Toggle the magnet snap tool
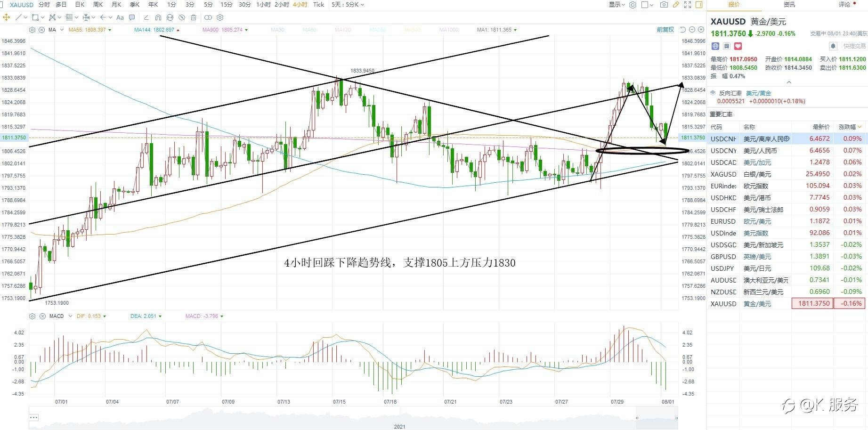Viewport: 868px width, 430px height. click(158, 17)
